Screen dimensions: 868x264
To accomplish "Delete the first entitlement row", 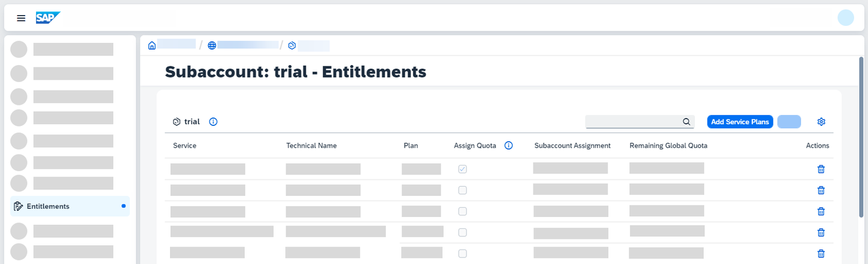I will coord(820,169).
